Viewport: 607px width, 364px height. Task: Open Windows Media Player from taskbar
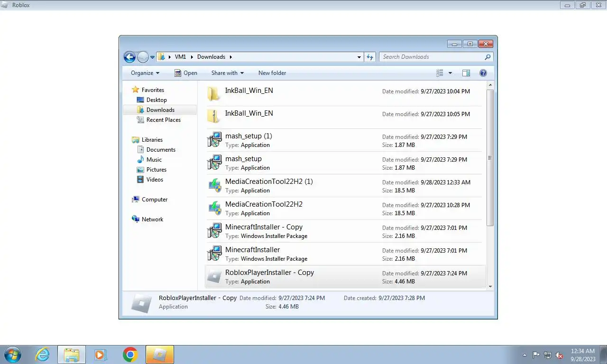101,355
